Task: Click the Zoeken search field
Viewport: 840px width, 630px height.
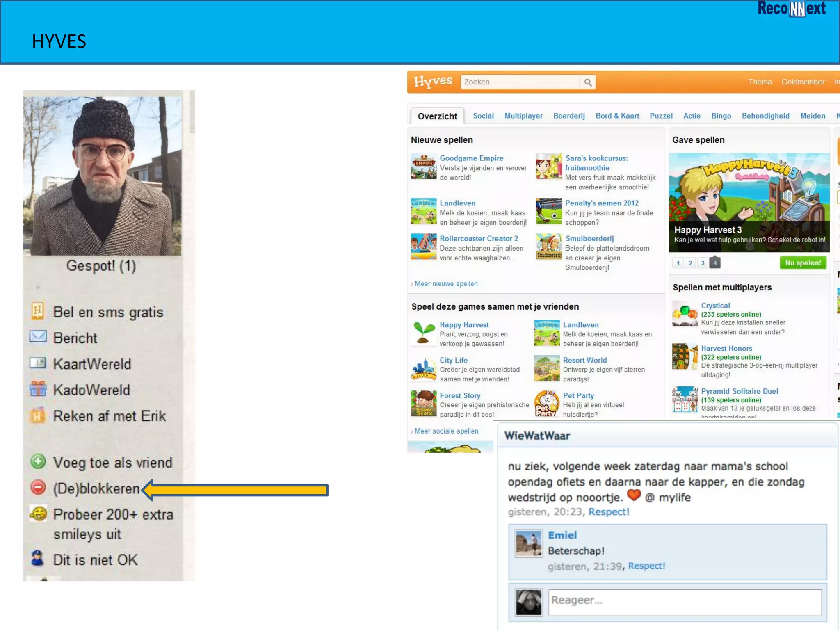Action: (x=520, y=82)
